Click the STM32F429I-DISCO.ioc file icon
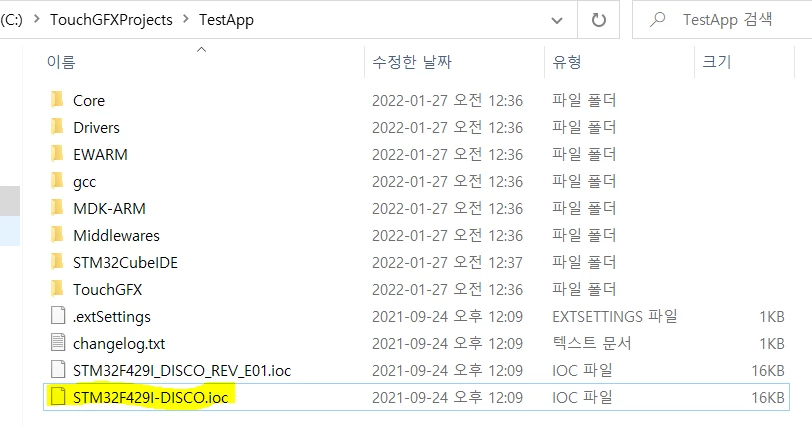This screenshot has height=427, width=812. point(58,396)
